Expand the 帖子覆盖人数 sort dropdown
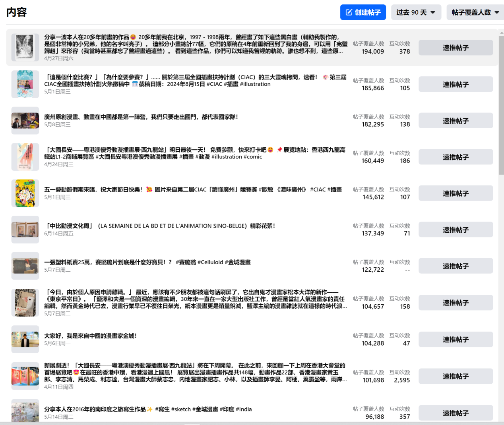The height and width of the screenshot is (425, 504). (x=475, y=12)
